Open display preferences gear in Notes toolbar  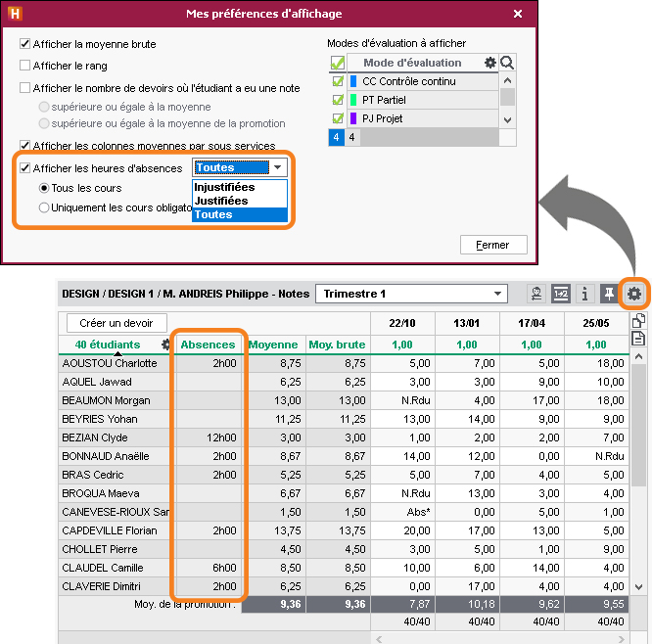633,294
